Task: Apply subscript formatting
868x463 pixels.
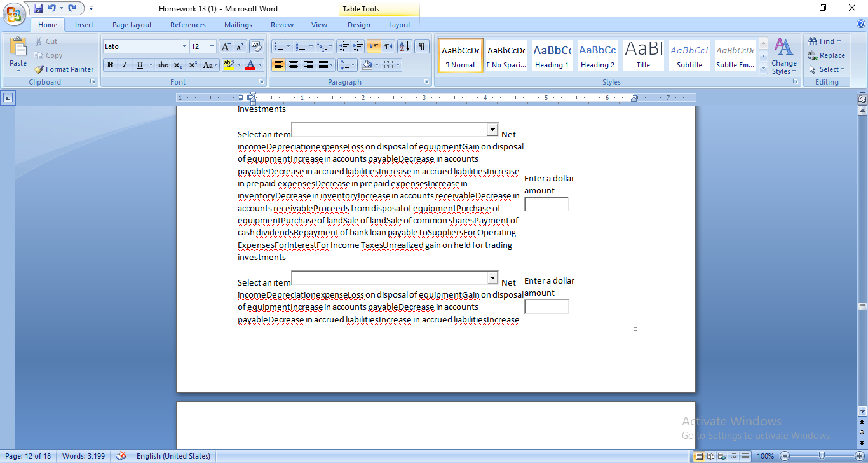Action: coord(178,65)
